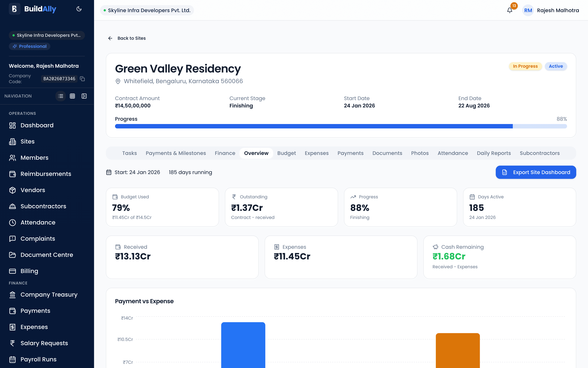The height and width of the screenshot is (368, 588).
Task: Click the Vendors box icon
Action: [x=12, y=190]
